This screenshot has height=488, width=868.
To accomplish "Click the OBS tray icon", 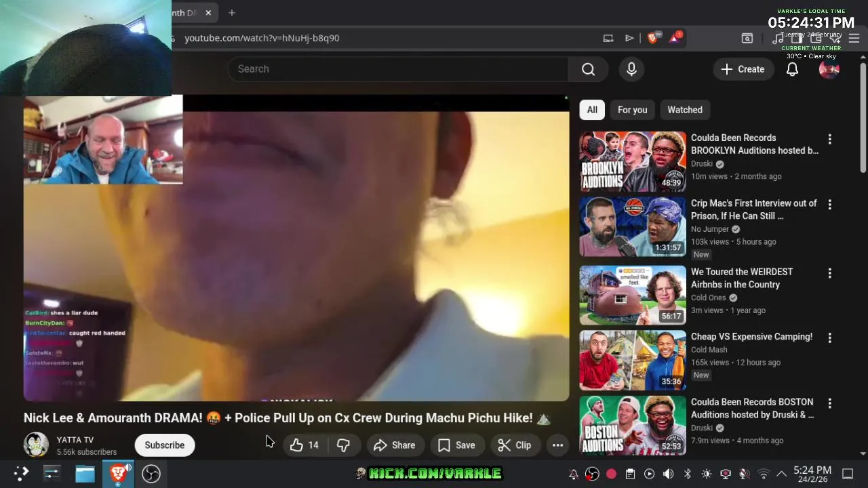I will [592, 474].
